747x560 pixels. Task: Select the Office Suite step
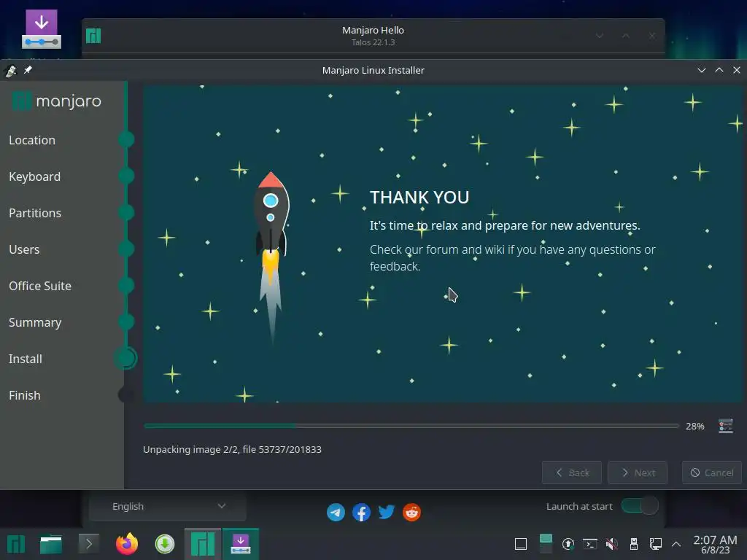(x=40, y=286)
